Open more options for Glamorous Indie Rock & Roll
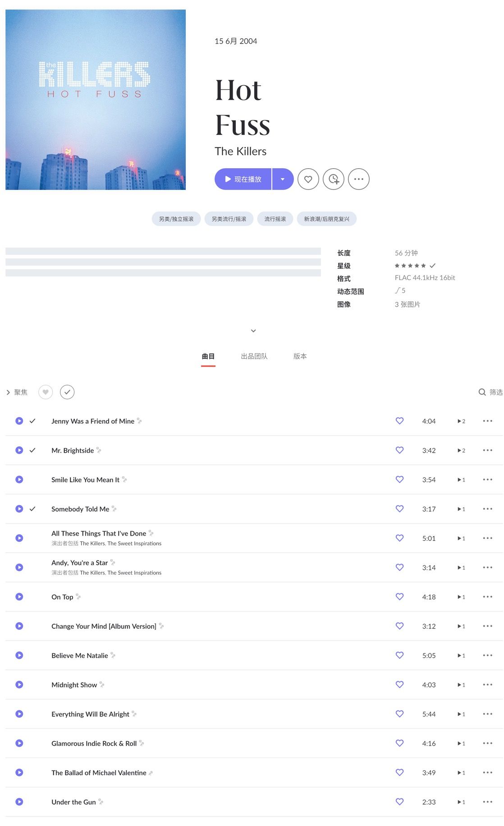The height and width of the screenshot is (826, 504). (487, 743)
